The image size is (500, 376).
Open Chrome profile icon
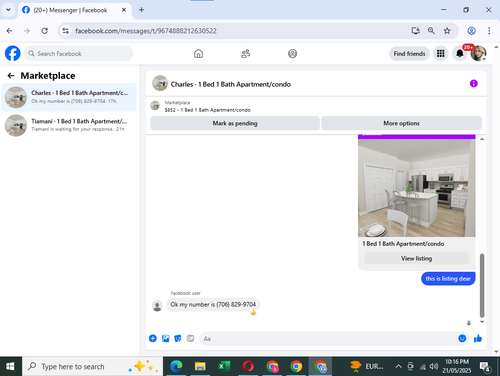[471, 31]
